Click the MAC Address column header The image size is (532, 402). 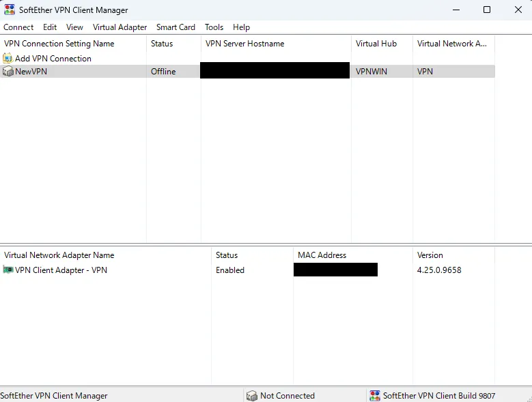353,255
